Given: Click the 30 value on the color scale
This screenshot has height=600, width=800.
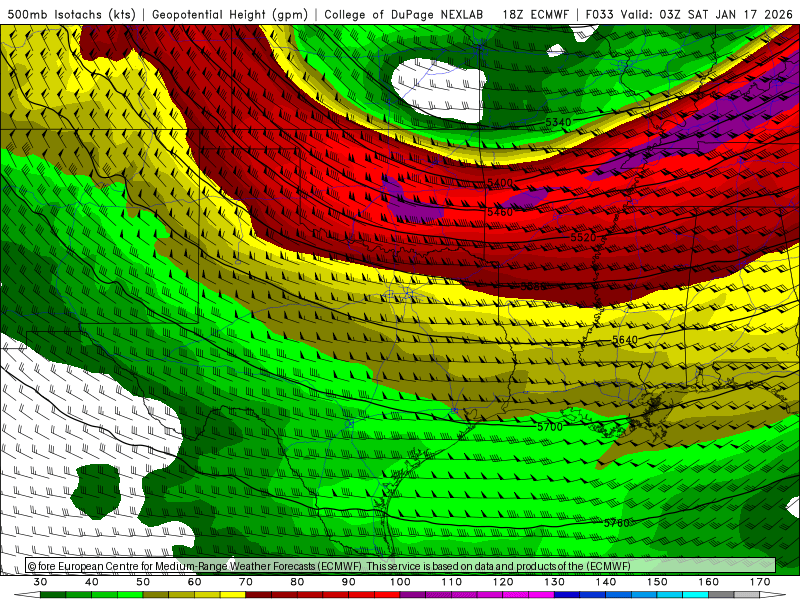Looking at the screenshot, I should click(x=40, y=582).
